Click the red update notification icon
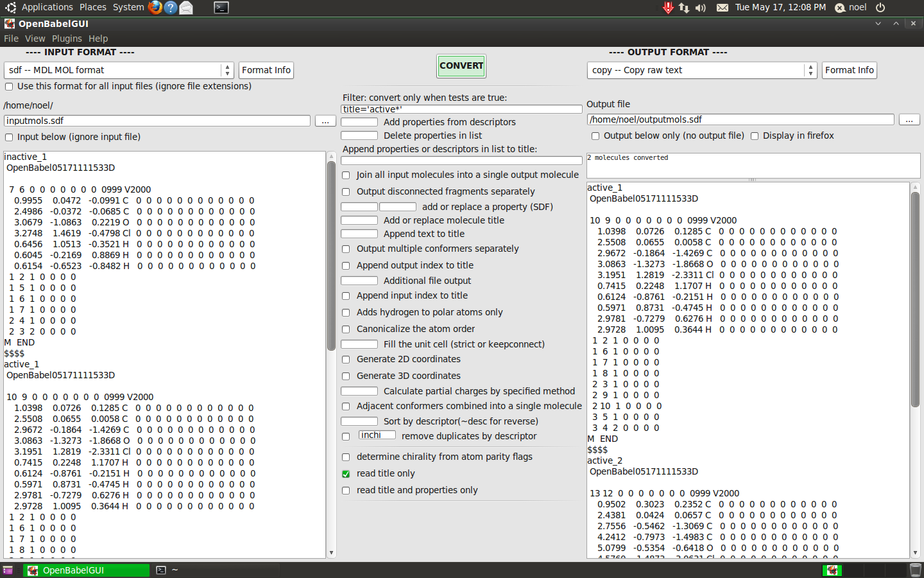The width and height of the screenshot is (924, 578). 668,8
